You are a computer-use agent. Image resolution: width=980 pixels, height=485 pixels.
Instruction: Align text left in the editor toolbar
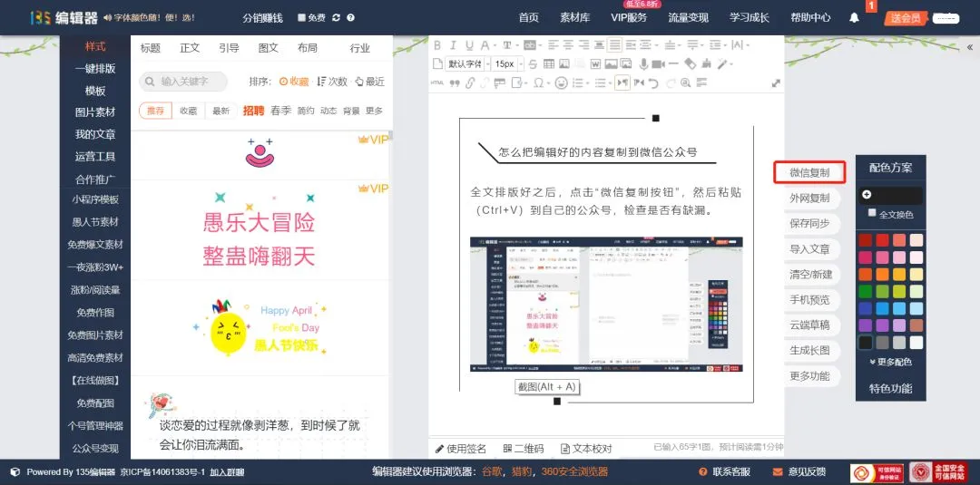pyautogui.click(x=554, y=45)
